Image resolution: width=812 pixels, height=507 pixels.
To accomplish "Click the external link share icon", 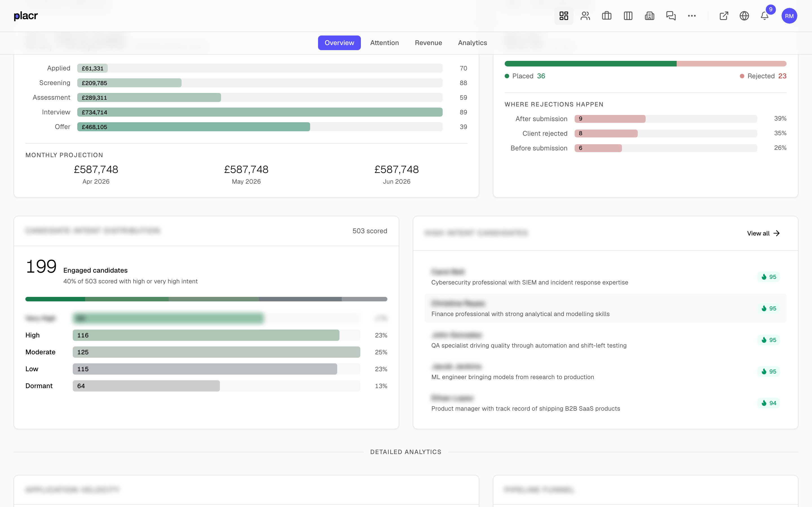I will pos(723,16).
